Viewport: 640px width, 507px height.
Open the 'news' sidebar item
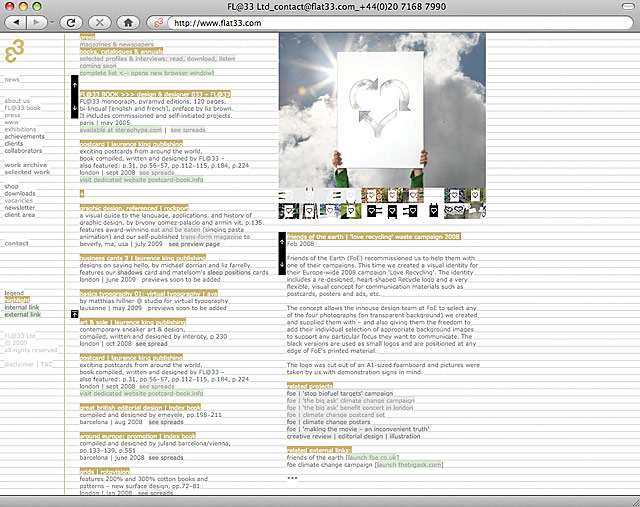point(12,80)
